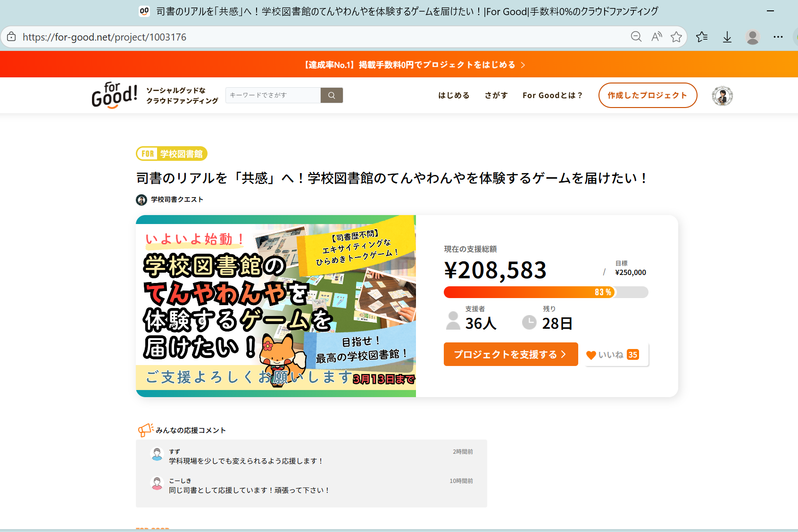Open the はじめる menu item
The width and height of the screenshot is (798, 532).
point(454,95)
